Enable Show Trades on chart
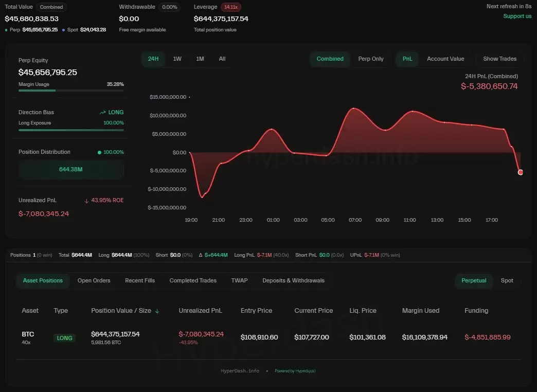Viewport: 537px width, 392px height. pyautogui.click(x=499, y=59)
